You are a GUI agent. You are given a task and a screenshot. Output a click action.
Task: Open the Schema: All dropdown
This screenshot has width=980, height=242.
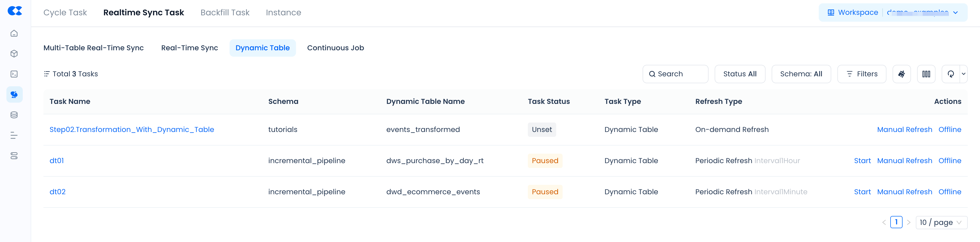tap(801, 74)
